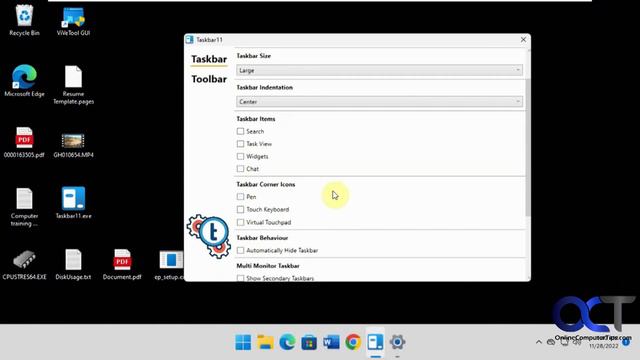
Task: Open the Windows Start menu
Action: 243,342
